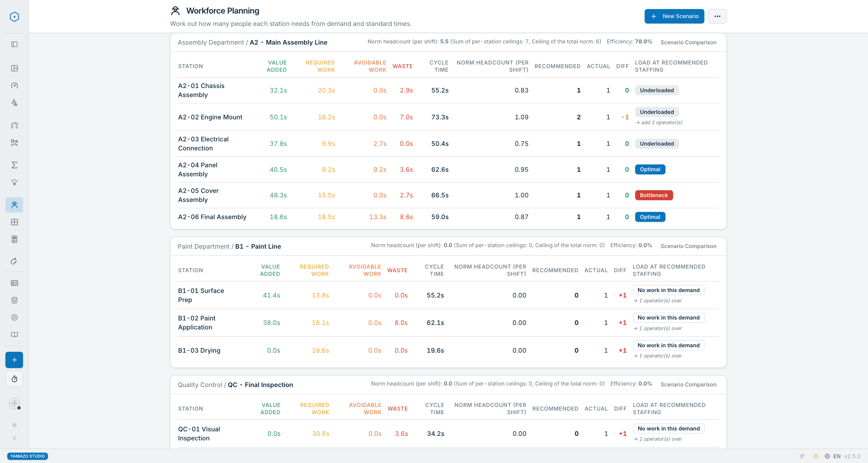868x463 pixels.
Task: Select the 'A2-02 Engine Mount' station name
Action: [210, 117]
